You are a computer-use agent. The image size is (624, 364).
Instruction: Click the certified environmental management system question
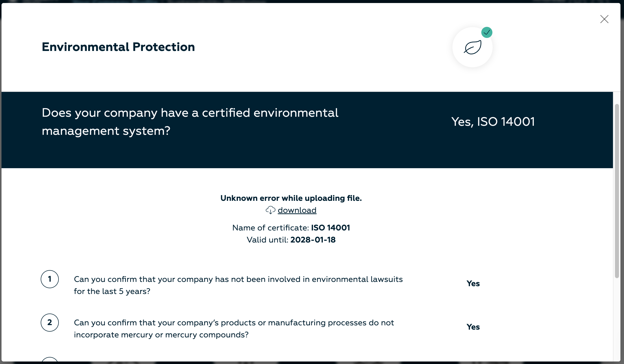point(190,122)
